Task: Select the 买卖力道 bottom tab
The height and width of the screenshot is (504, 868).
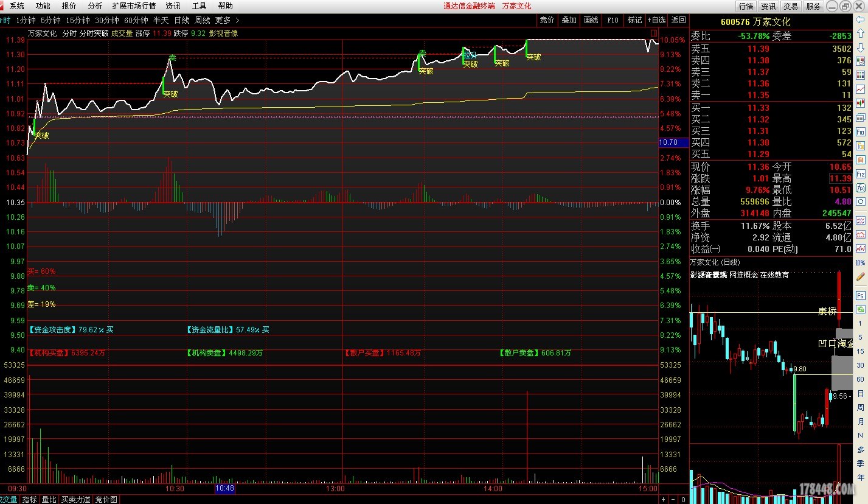Action: [x=75, y=499]
